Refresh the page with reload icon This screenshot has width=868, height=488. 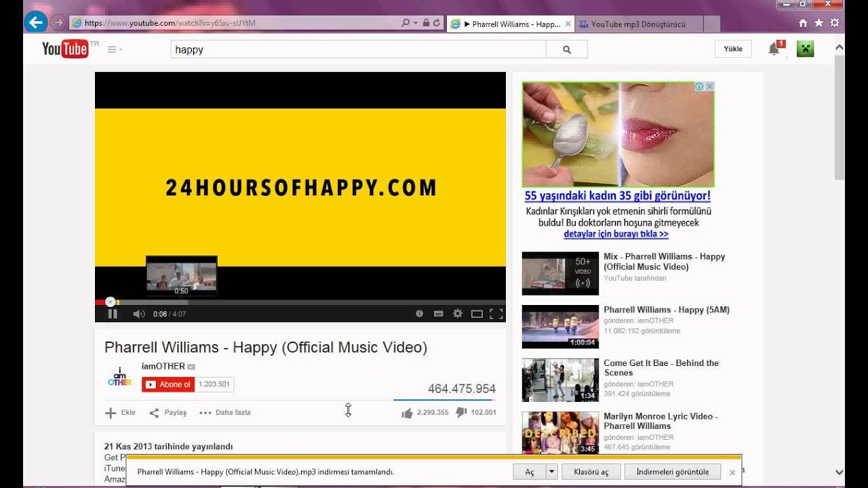point(436,22)
